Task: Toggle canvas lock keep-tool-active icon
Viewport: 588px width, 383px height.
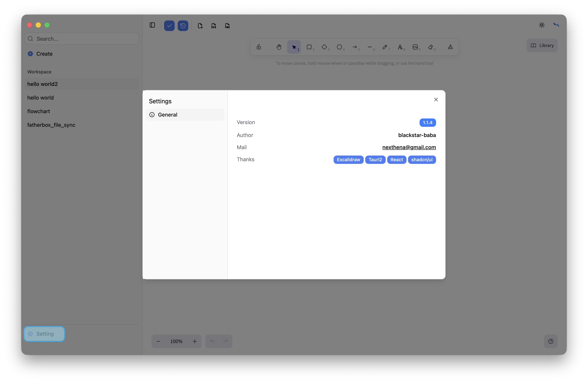Action: pyautogui.click(x=259, y=47)
